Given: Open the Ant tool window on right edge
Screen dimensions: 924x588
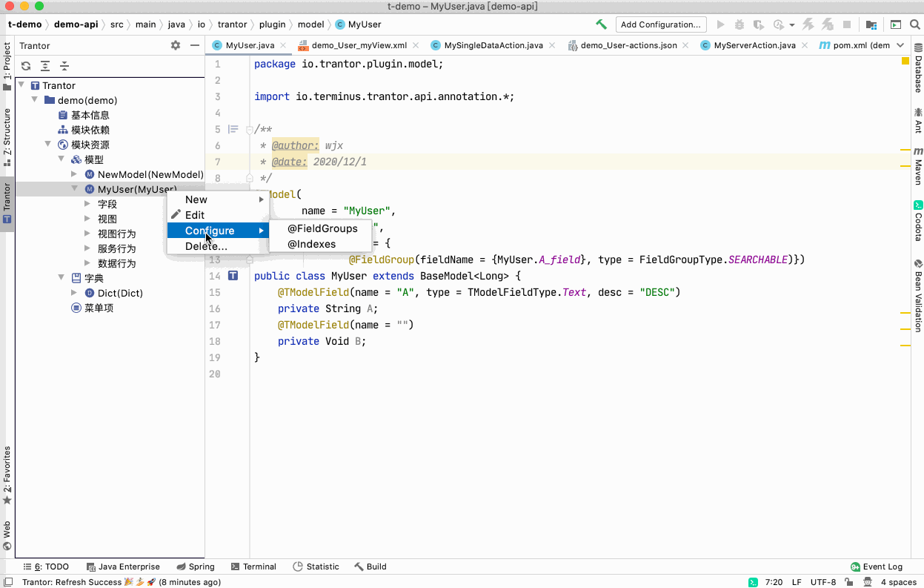Looking at the screenshot, I should coord(918,120).
